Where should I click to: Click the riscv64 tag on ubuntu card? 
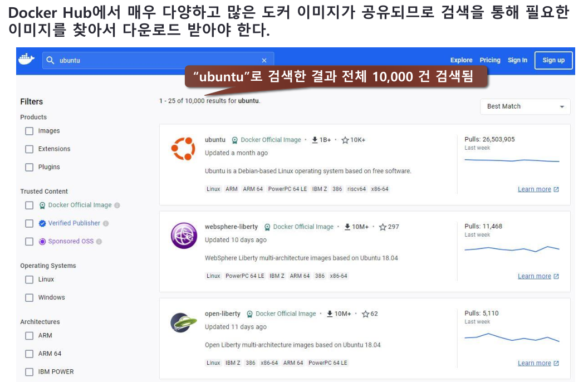pyautogui.click(x=356, y=189)
